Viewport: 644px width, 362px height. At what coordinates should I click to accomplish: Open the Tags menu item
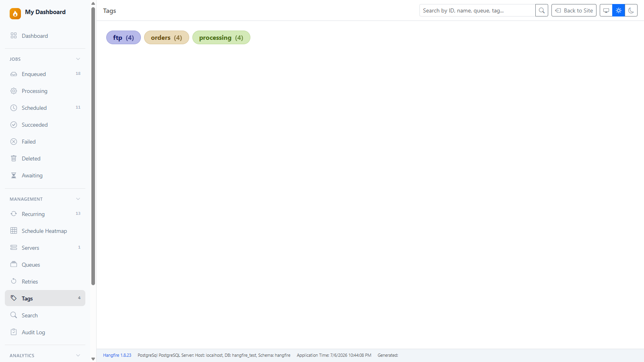click(x=45, y=298)
